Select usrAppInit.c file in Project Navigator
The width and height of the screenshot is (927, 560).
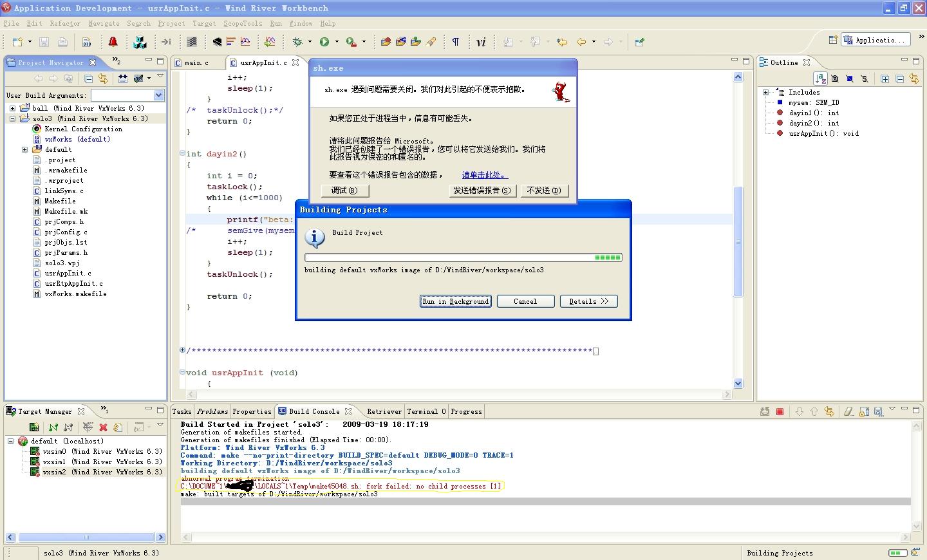(x=68, y=273)
